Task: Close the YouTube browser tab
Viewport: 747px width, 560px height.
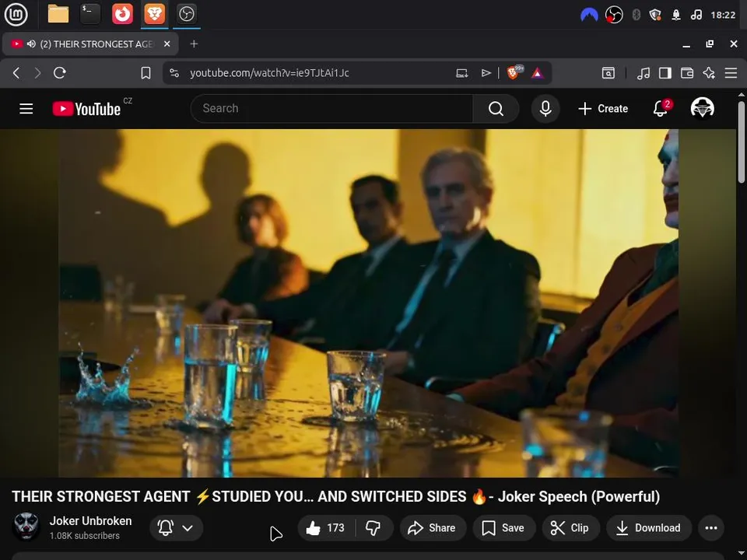Action: pyautogui.click(x=167, y=44)
